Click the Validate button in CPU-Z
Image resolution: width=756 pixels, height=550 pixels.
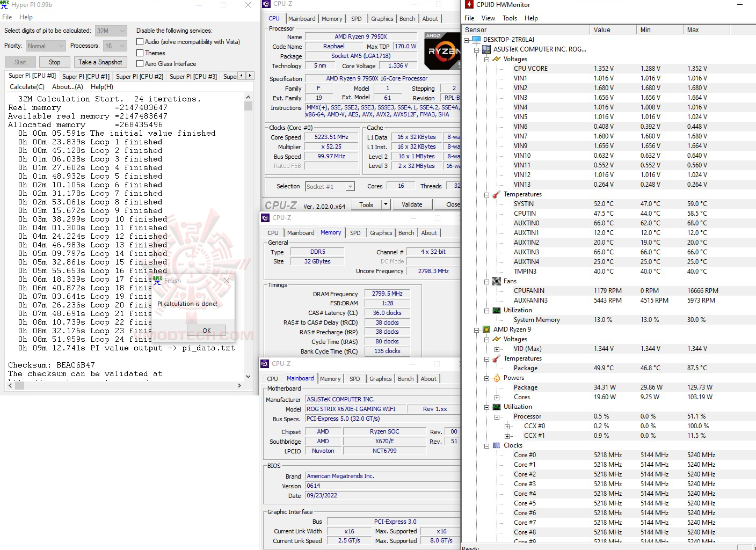tap(412, 204)
